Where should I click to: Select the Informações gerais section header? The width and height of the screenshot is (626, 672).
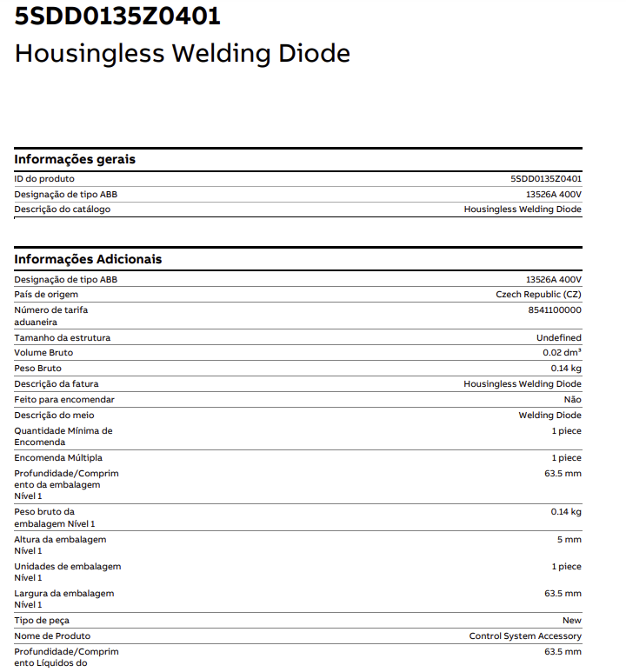point(75,159)
